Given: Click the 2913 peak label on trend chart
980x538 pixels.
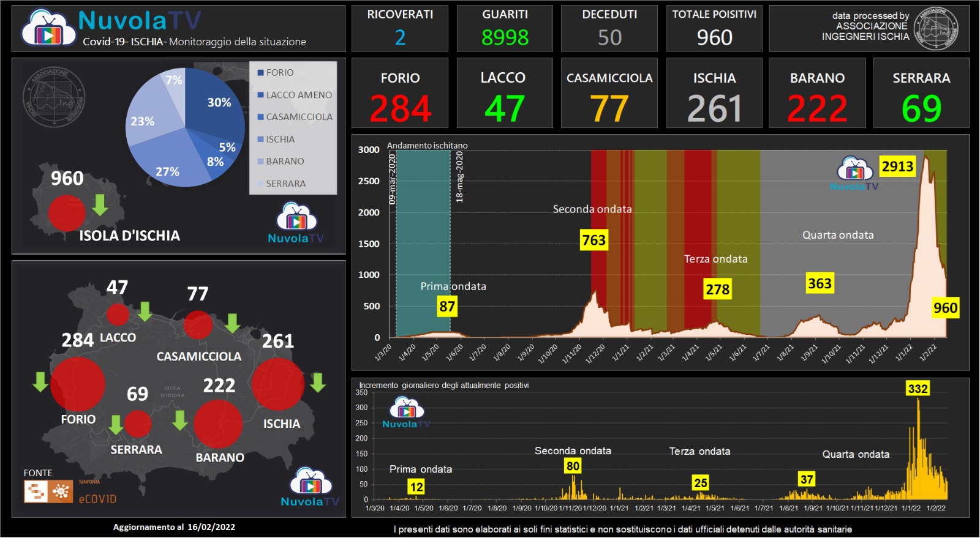Looking at the screenshot, I should point(897,166).
